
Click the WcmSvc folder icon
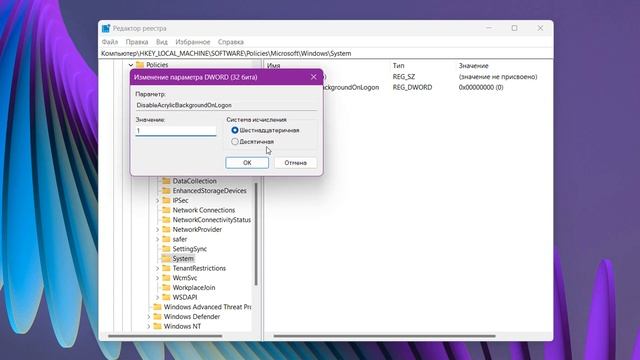[x=166, y=278]
